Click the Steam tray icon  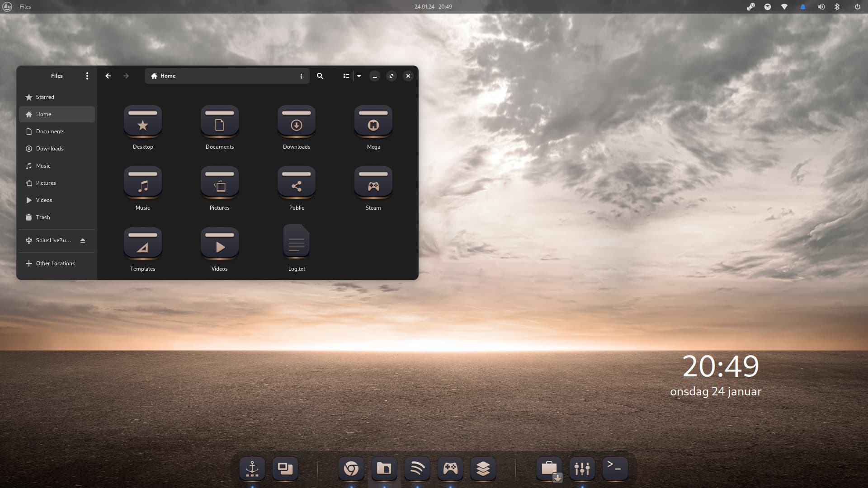751,7
